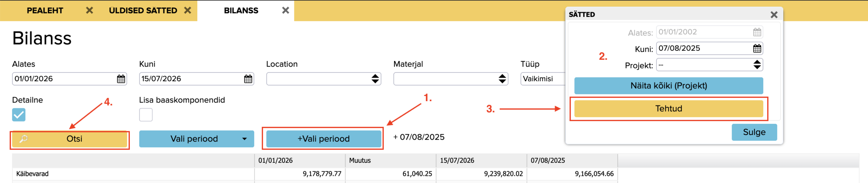Click the yellow Tehtud button
This screenshot has height=183, width=868.
click(x=669, y=109)
